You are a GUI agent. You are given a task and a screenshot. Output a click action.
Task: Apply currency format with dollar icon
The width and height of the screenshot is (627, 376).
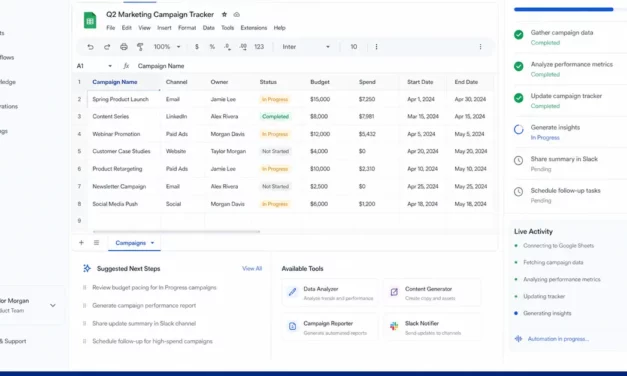point(197,47)
